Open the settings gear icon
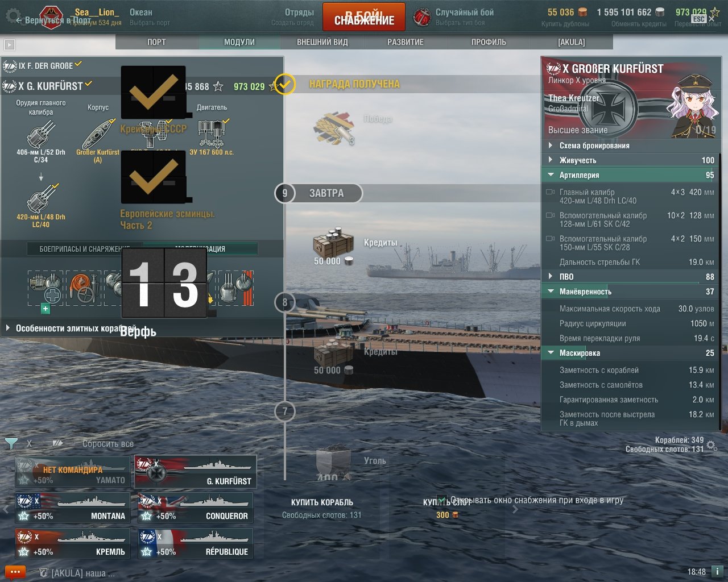 tap(13, 15)
